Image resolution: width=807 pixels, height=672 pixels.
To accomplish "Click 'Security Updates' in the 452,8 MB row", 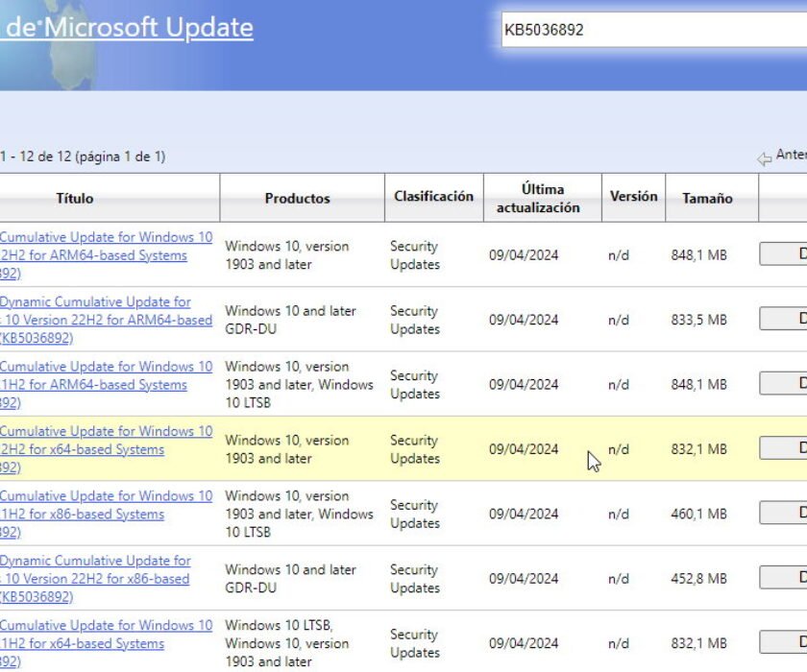I will coord(415,579).
